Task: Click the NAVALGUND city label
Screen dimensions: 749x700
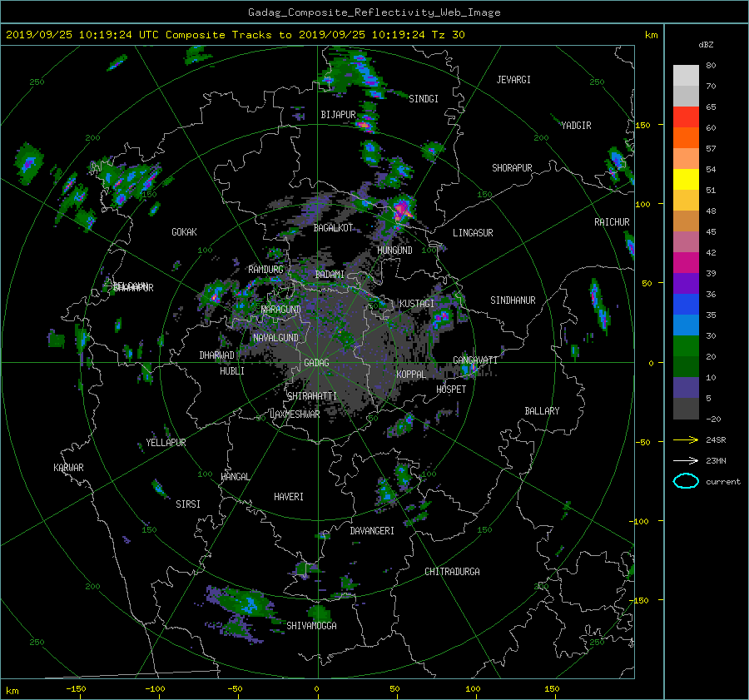Action: (x=275, y=338)
